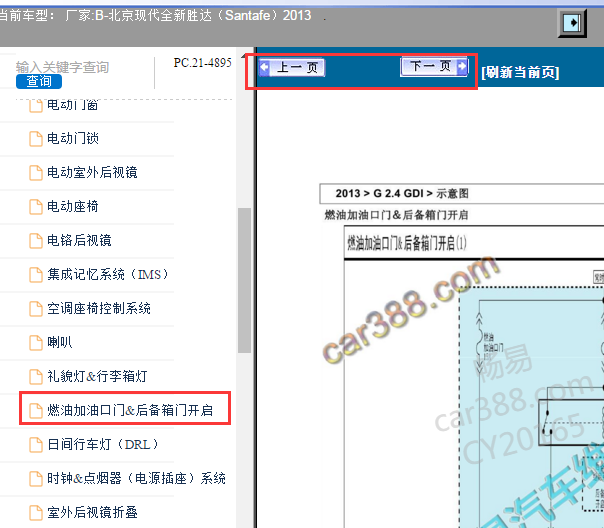This screenshot has width=604, height=528.
Task: Click document icon beside 集成记忆系统
Action: tap(36, 275)
